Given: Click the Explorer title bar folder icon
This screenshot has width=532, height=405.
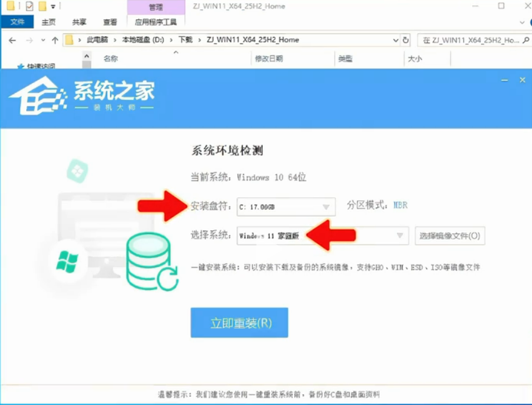Looking at the screenshot, I should point(11,6).
